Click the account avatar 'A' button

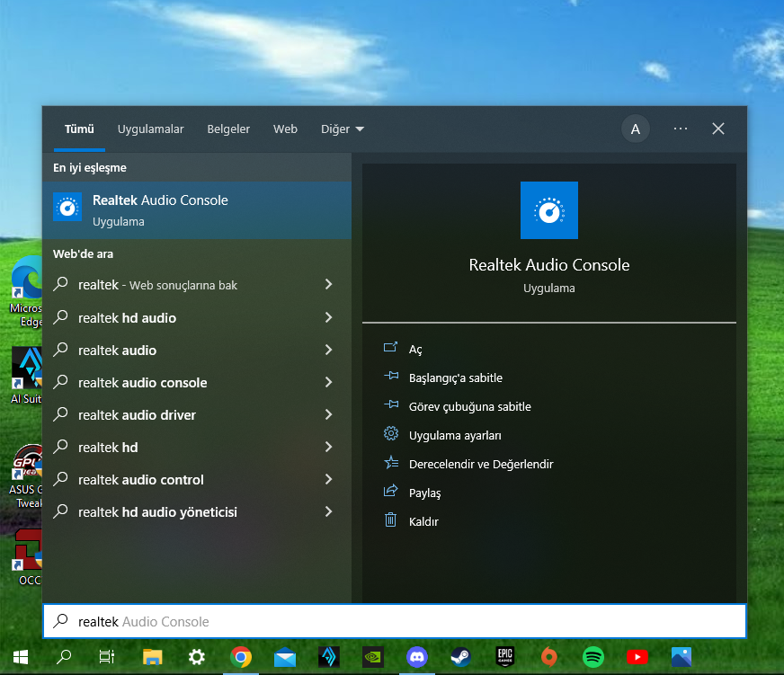pos(636,129)
